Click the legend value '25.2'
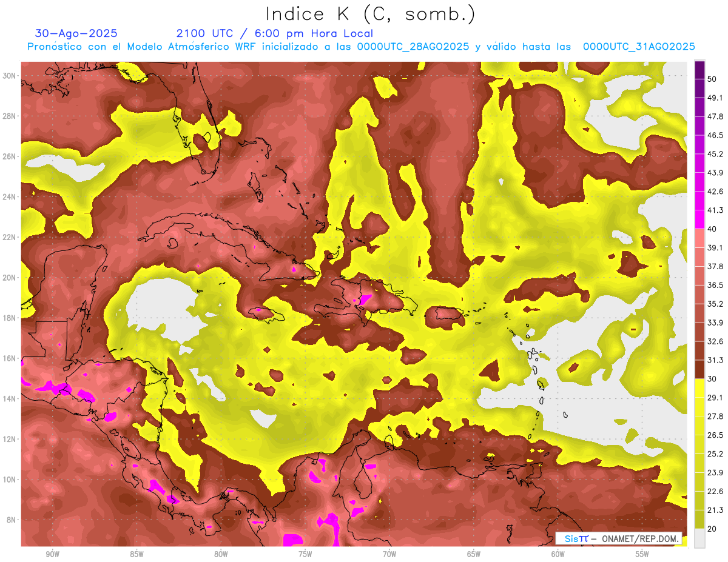The height and width of the screenshot is (562, 728). tap(715, 454)
